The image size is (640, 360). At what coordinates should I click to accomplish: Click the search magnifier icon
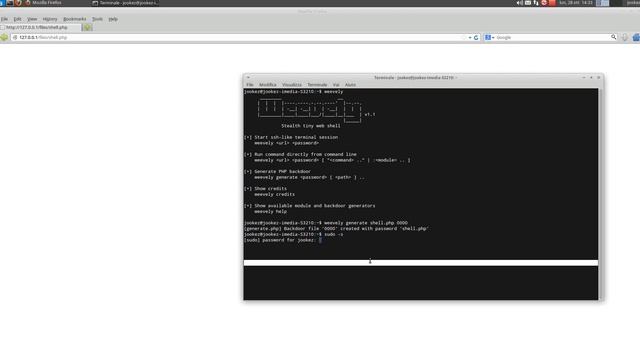pos(613,37)
